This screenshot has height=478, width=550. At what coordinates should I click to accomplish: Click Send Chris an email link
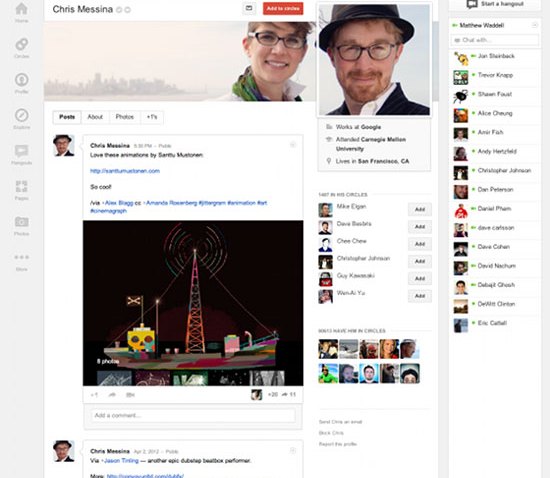click(x=340, y=422)
